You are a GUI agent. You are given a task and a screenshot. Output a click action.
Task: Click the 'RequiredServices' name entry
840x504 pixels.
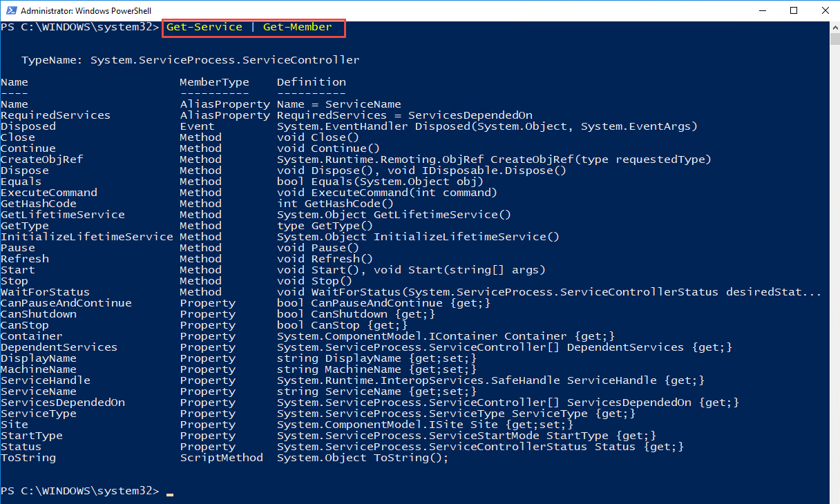click(56, 115)
